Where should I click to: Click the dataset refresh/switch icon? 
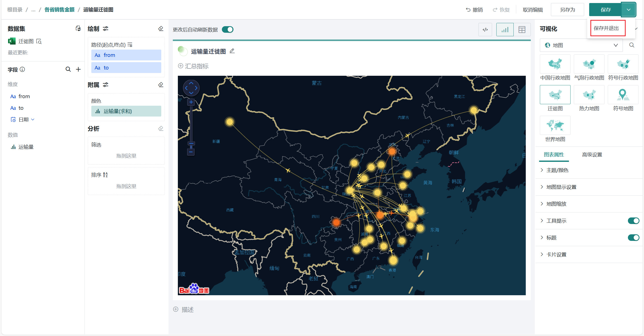(x=78, y=28)
